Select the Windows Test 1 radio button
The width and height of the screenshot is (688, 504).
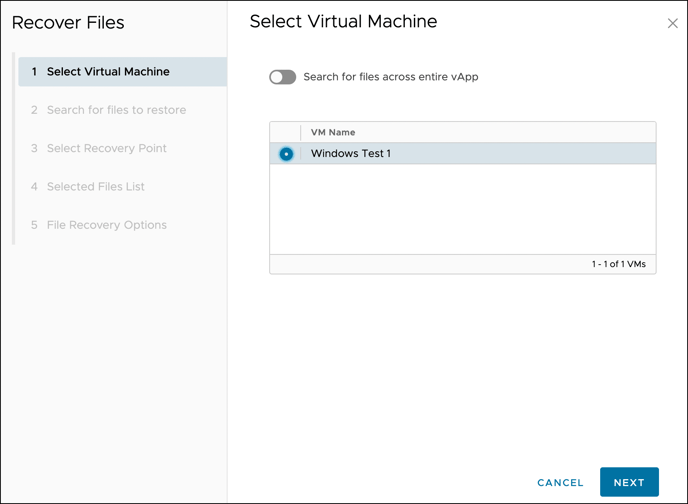(x=286, y=154)
